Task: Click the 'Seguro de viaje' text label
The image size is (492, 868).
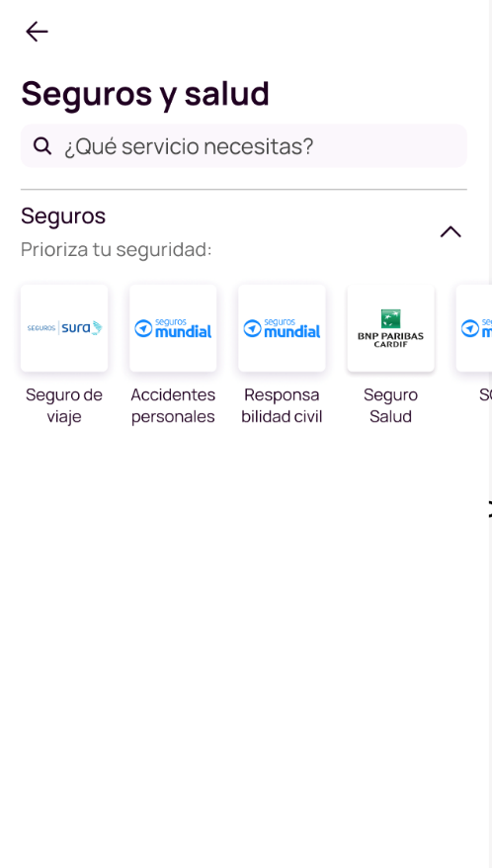Action: coord(64,405)
